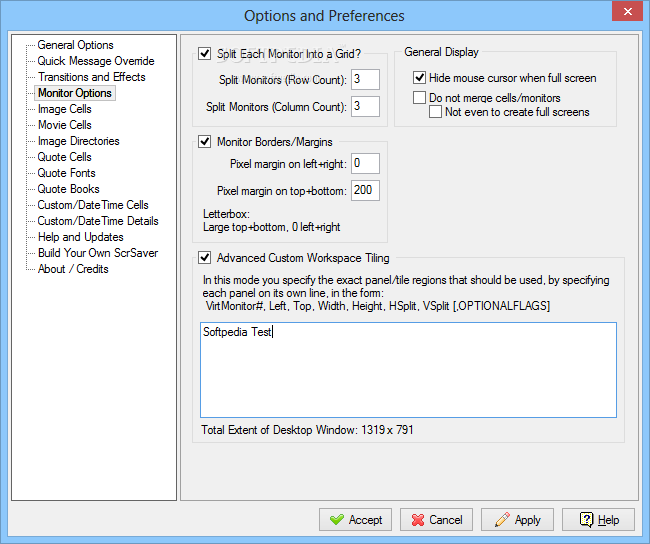This screenshot has width=650, height=544.
Task: Click the question mark Help icon
Action: [586, 520]
